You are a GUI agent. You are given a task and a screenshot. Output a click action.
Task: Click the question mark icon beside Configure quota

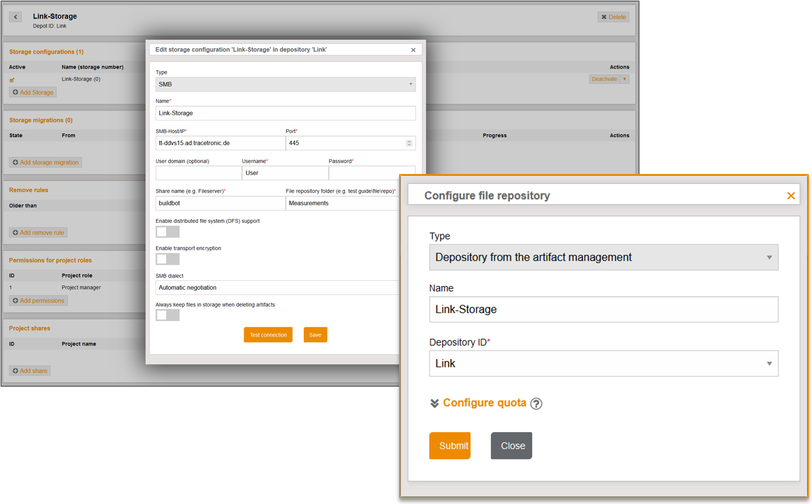click(536, 404)
